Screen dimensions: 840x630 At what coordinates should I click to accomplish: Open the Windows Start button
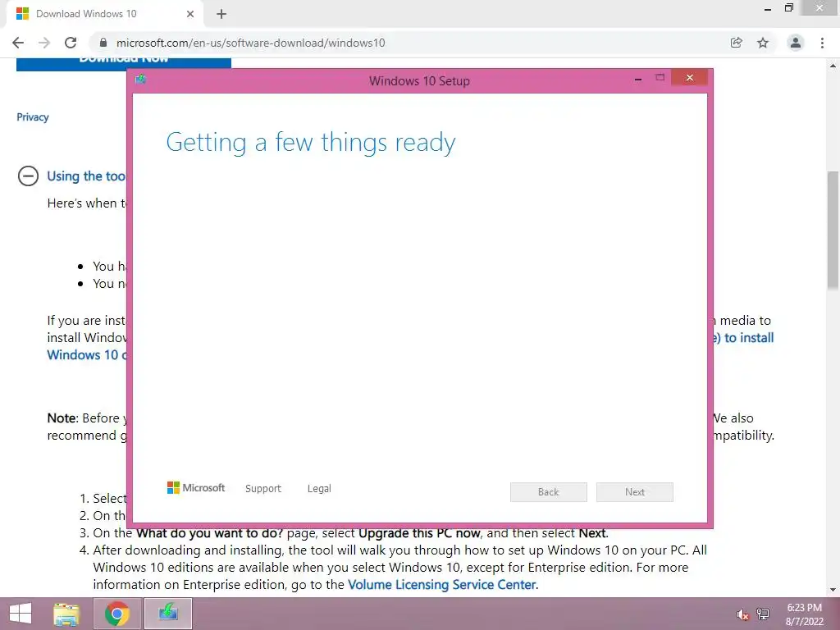coord(21,614)
